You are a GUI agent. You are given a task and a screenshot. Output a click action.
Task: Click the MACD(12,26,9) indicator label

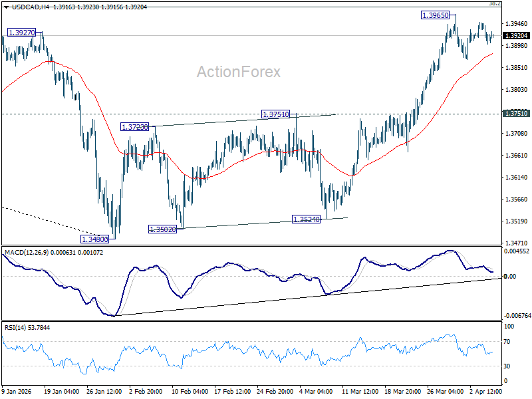27,253
